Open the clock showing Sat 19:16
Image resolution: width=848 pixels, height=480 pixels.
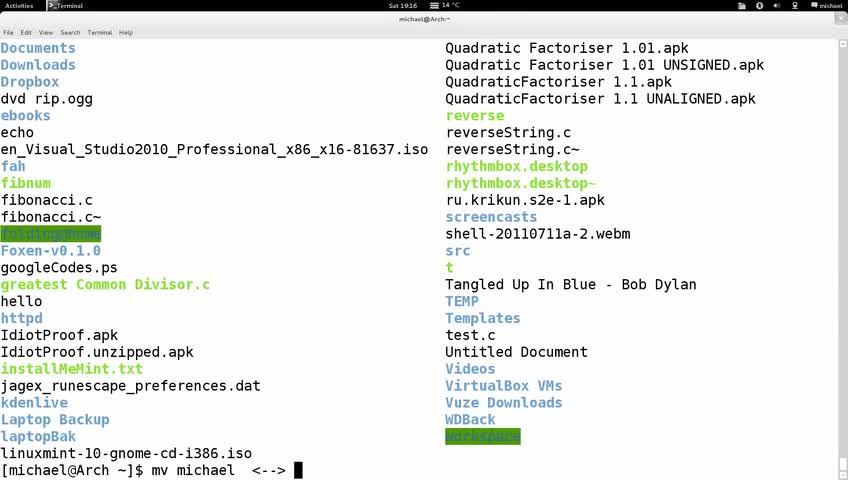coord(403,5)
